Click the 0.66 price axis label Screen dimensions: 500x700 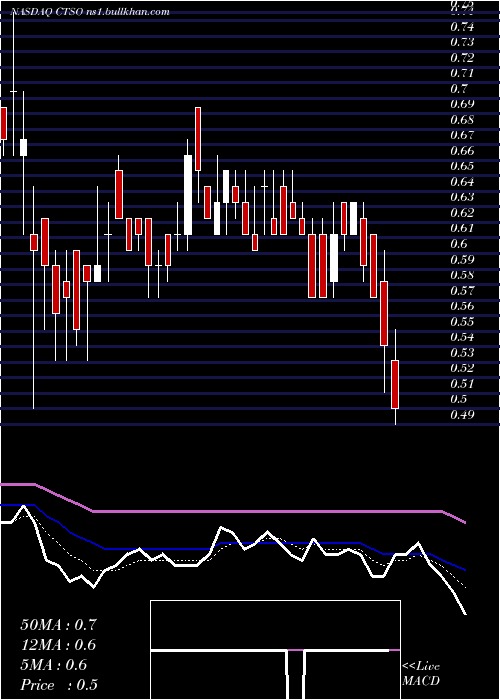click(x=462, y=151)
